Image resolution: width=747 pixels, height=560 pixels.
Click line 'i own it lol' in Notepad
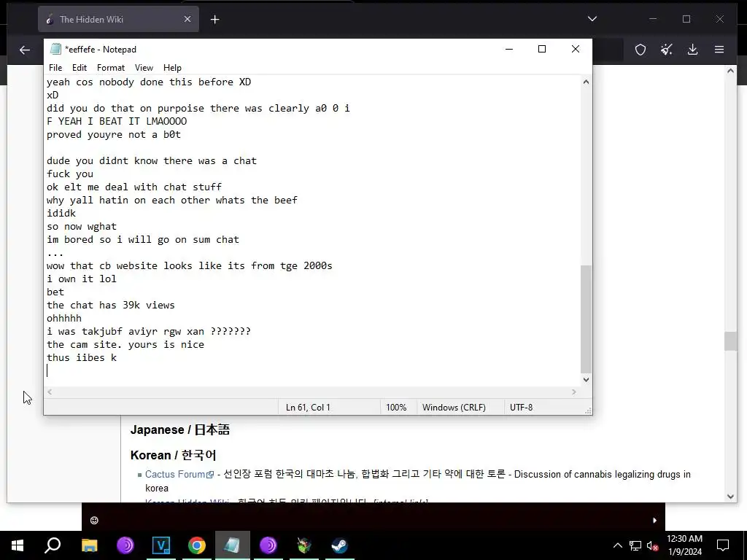tap(82, 279)
